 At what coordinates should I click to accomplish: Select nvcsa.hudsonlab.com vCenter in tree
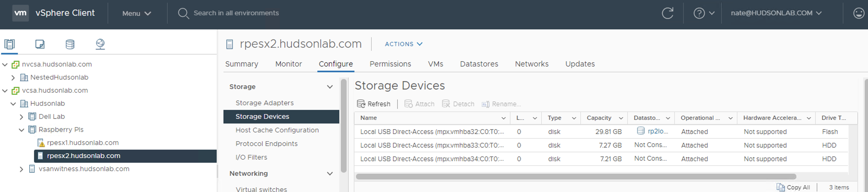coord(57,64)
